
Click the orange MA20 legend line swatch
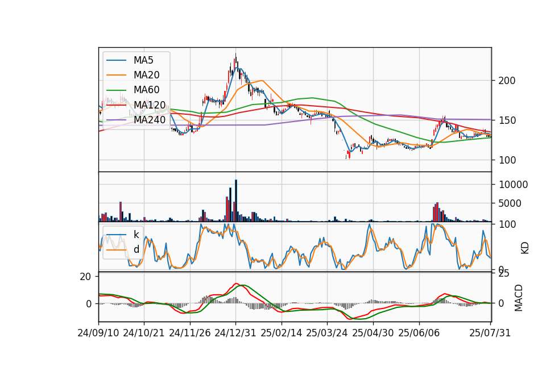point(116,75)
